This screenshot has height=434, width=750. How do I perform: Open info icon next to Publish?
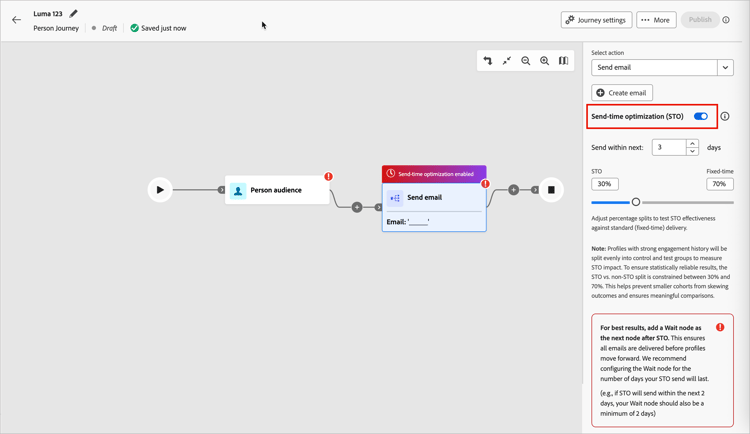coord(726,20)
